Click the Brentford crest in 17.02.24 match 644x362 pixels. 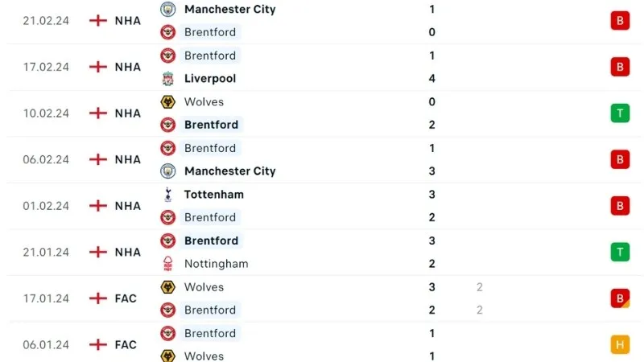(168, 56)
